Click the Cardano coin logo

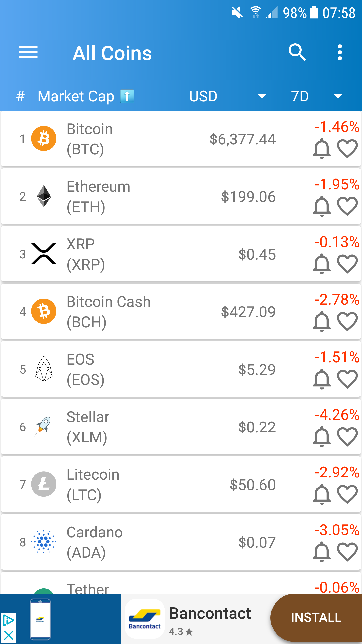point(44,542)
